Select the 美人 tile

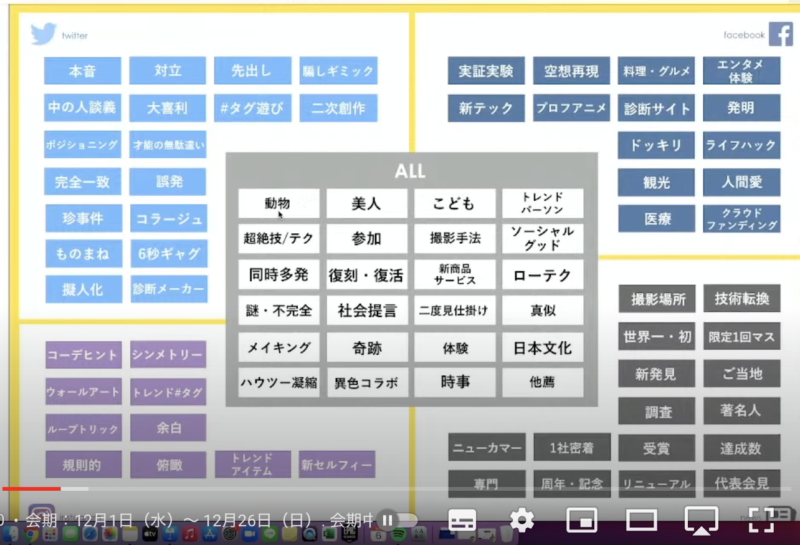pos(366,204)
